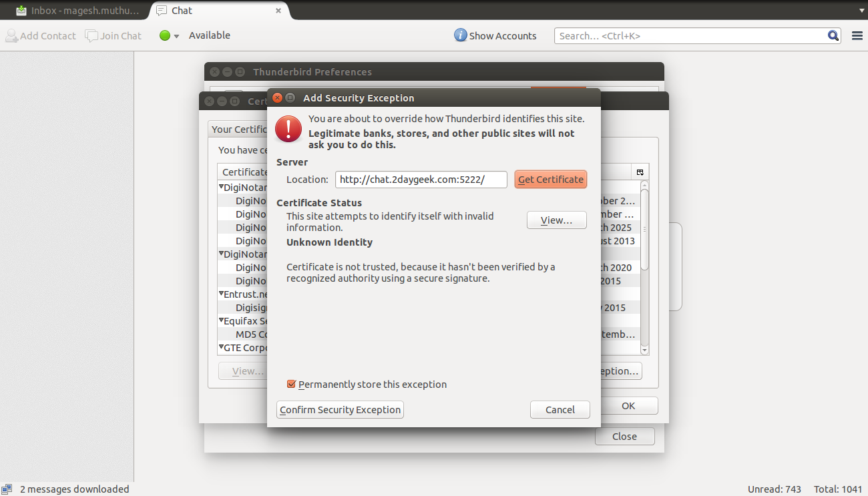Screen dimensions: 868x496
Task: Click the Join Chat toolbar button
Action: tap(114, 36)
